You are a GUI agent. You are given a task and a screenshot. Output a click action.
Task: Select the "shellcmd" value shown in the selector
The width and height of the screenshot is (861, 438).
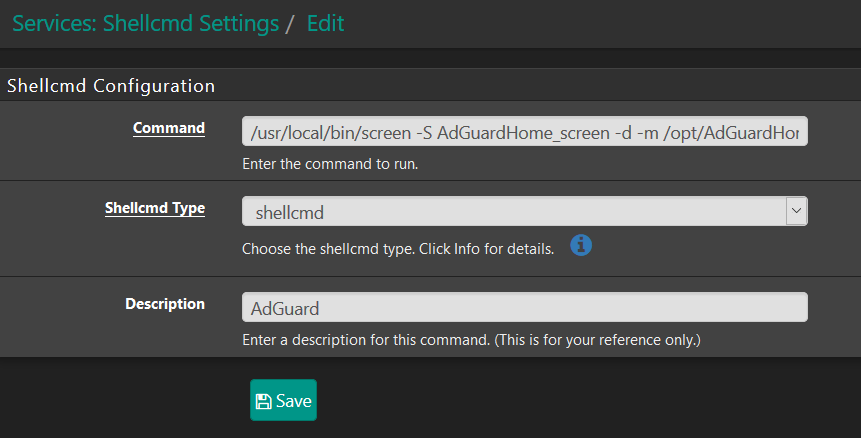(290, 212)
